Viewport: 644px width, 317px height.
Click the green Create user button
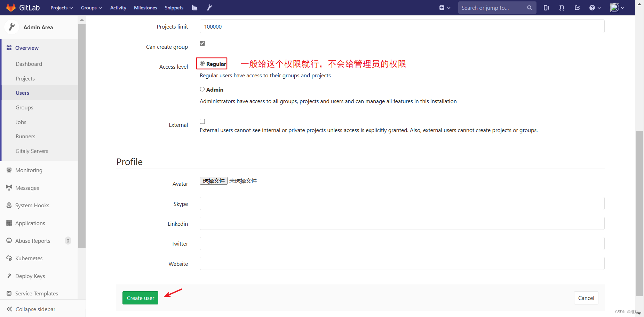(140, 298)
